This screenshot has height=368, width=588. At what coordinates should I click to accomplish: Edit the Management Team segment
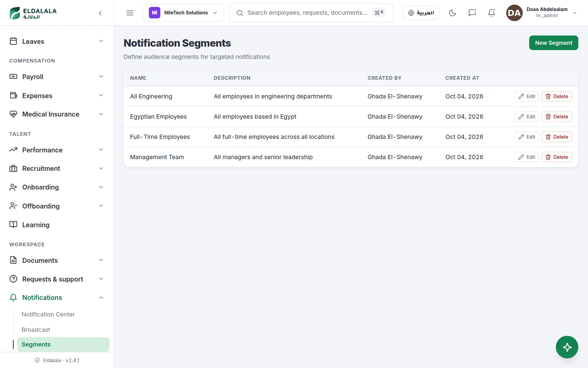point(526,157)
